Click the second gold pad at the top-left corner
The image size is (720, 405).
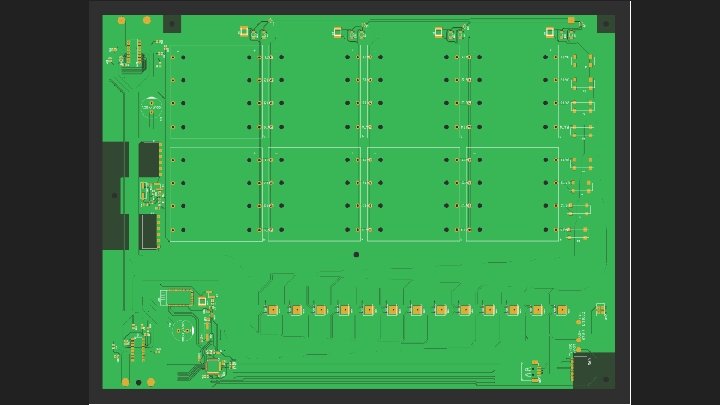[x=147, y=20]
